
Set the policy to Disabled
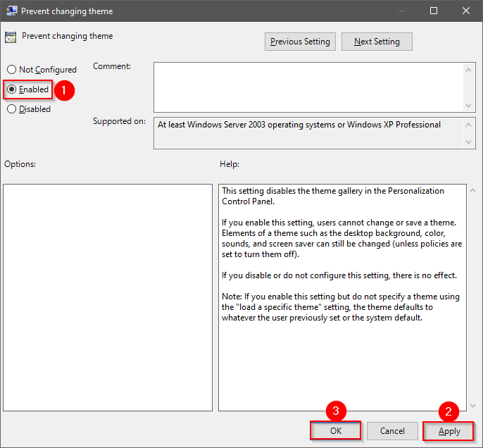click(x=11, y=109)
